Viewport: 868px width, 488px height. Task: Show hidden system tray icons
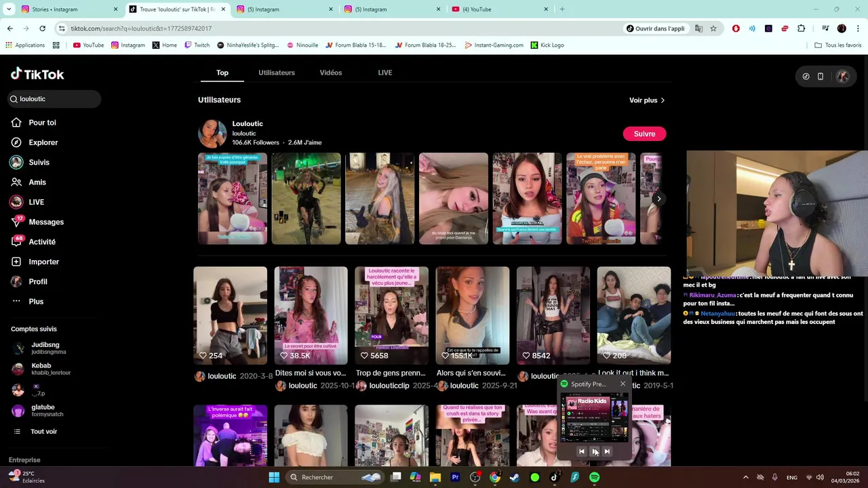click(745, 477)
